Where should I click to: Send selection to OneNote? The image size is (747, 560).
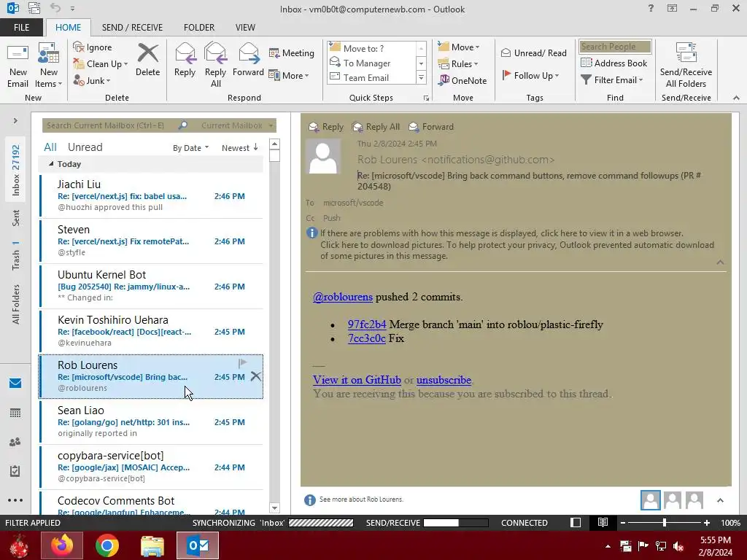(463, 80)
